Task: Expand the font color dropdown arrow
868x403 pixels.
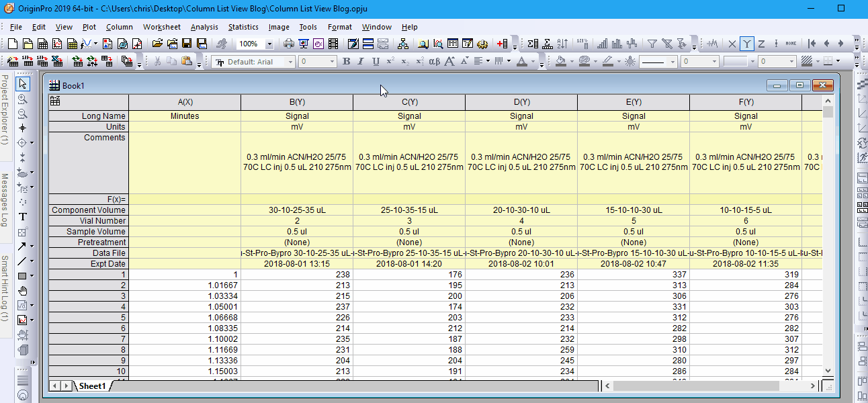Action: [533, 61]
